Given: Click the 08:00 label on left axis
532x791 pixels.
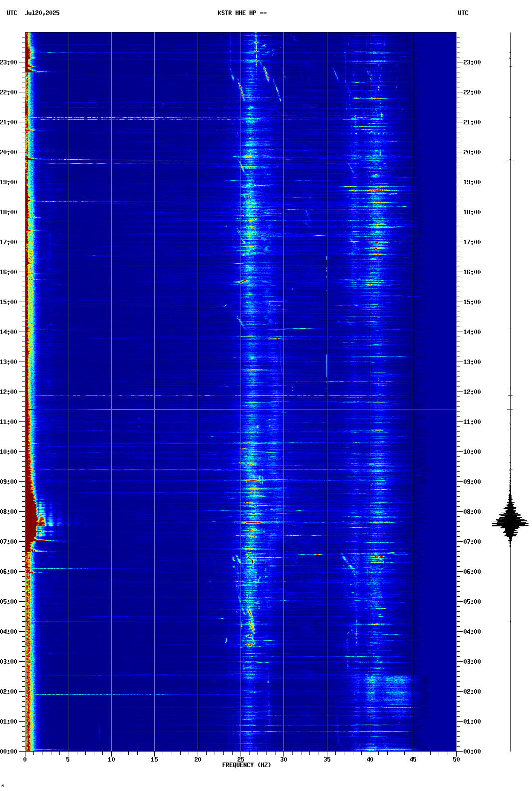Looking at the screenshot, I should pos(8,512).
